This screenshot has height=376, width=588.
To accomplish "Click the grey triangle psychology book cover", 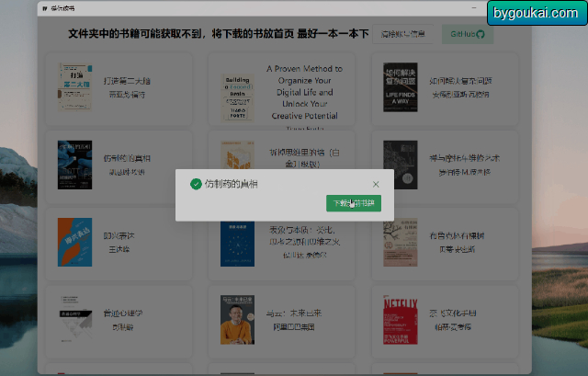I will tap(75, 320).
